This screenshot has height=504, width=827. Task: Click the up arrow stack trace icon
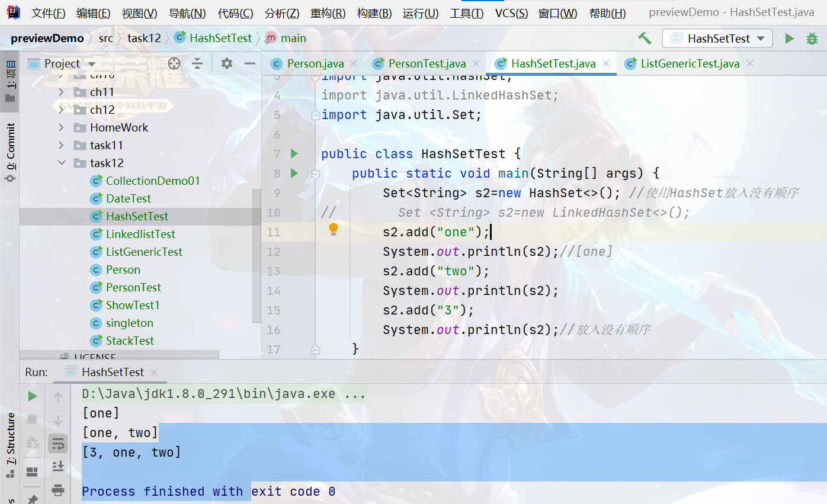[58, 397]
